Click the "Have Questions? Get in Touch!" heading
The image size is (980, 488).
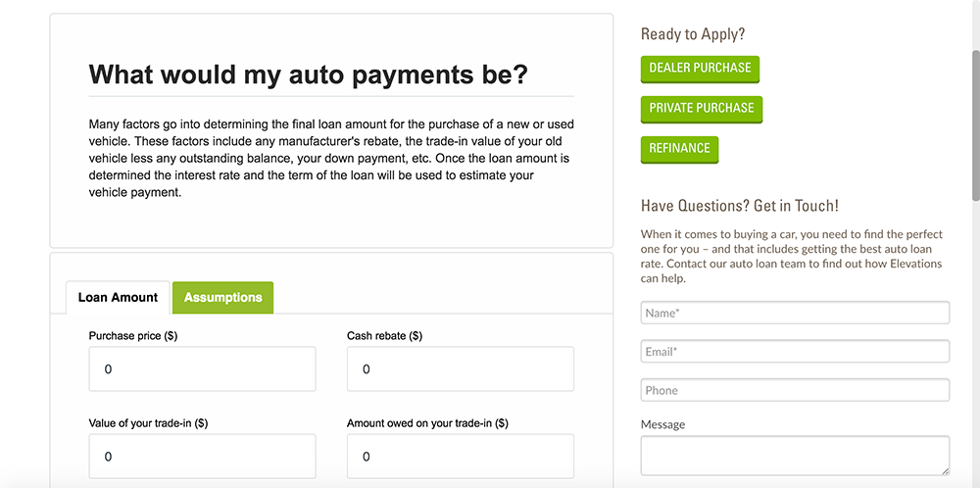(739, 206)
